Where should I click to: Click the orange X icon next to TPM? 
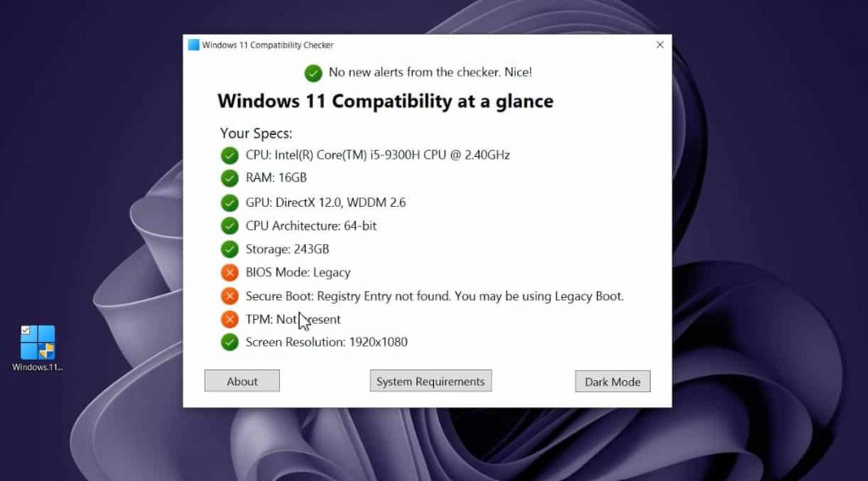tap(229, 319)
